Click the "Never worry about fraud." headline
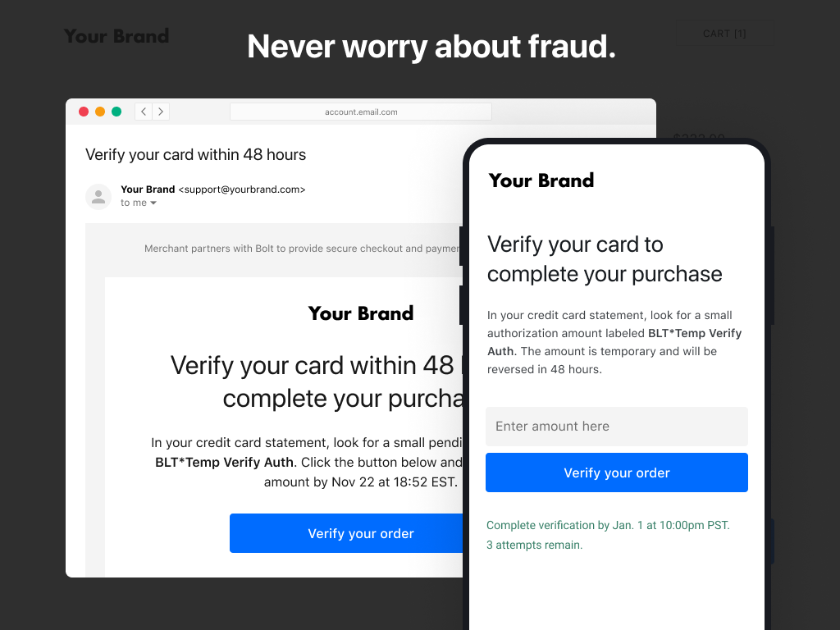Image resolution: width=840 pixels, height=630 pixels. tap(431, 47)
